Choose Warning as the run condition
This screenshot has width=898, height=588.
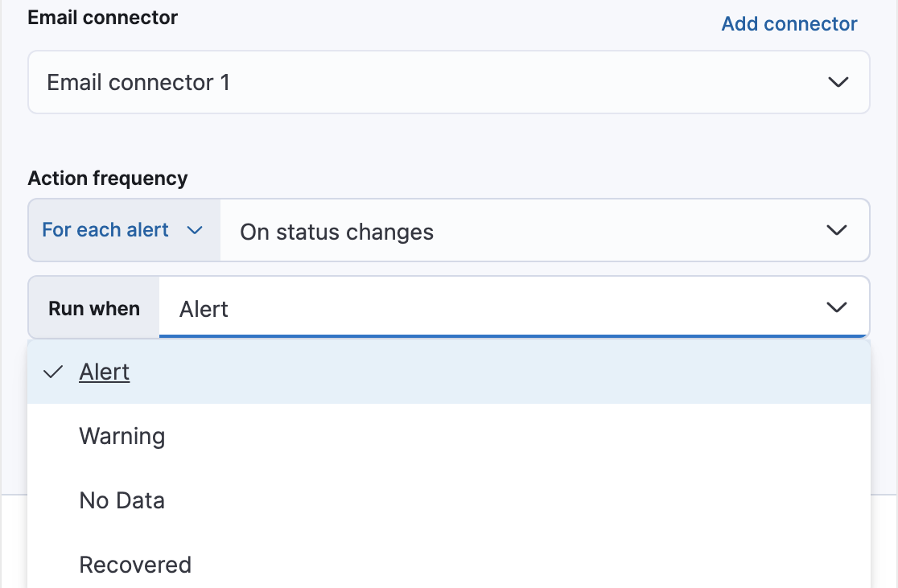click(122, 436)
